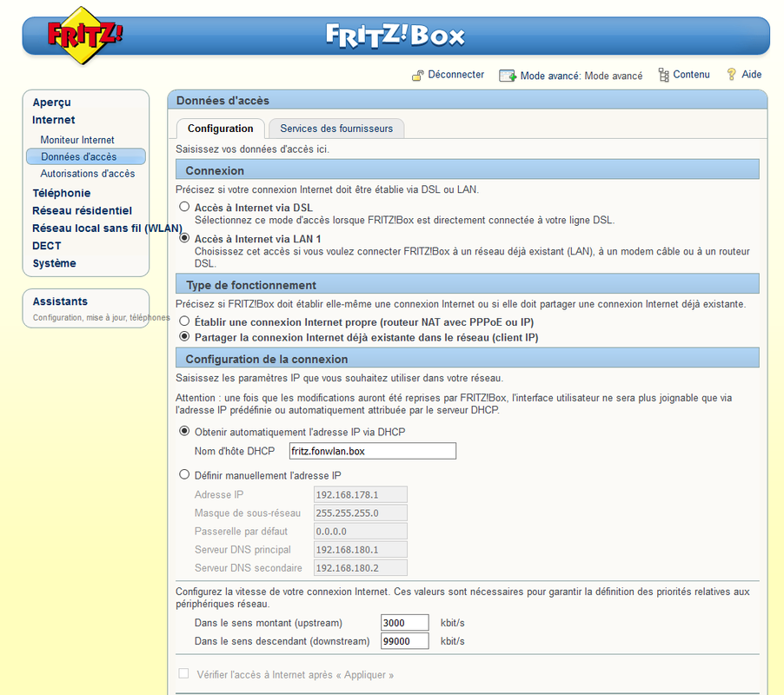Screen dimensions: 784x695
Task: Click the Contenu sitemap icon
Action: click(663, 75)
